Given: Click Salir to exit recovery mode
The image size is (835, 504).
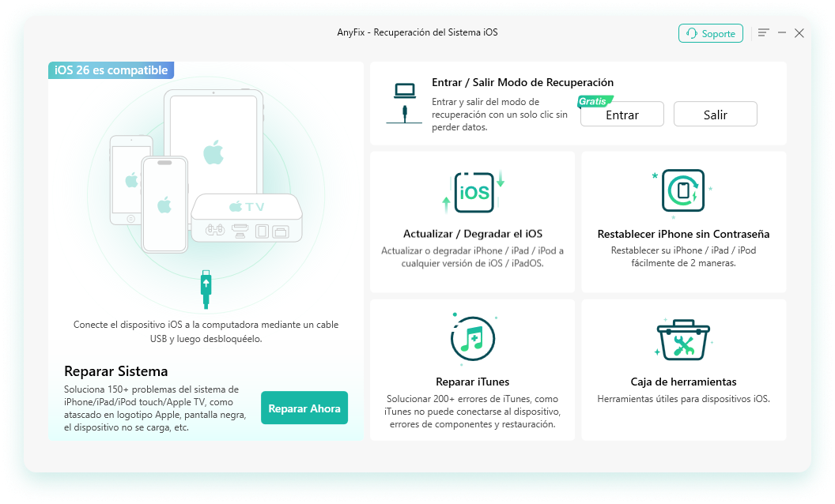Looking at the screenshot, I should coord(715,115).
